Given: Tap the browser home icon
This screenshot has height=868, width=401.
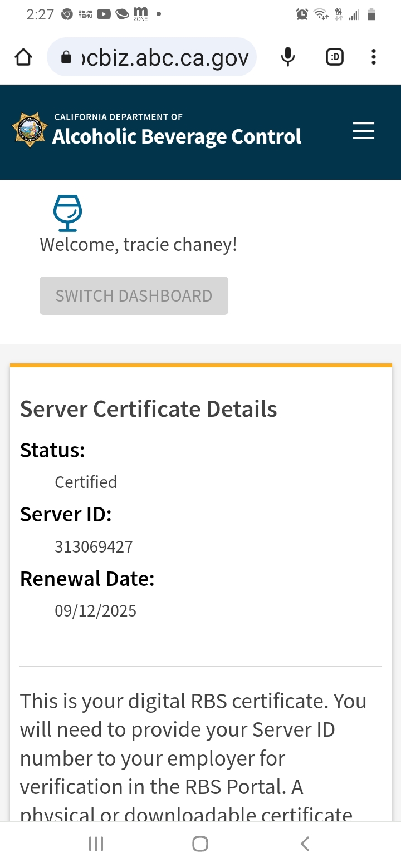Looking at the screenshot, I should pyautogui.click(x=23, y=57).
